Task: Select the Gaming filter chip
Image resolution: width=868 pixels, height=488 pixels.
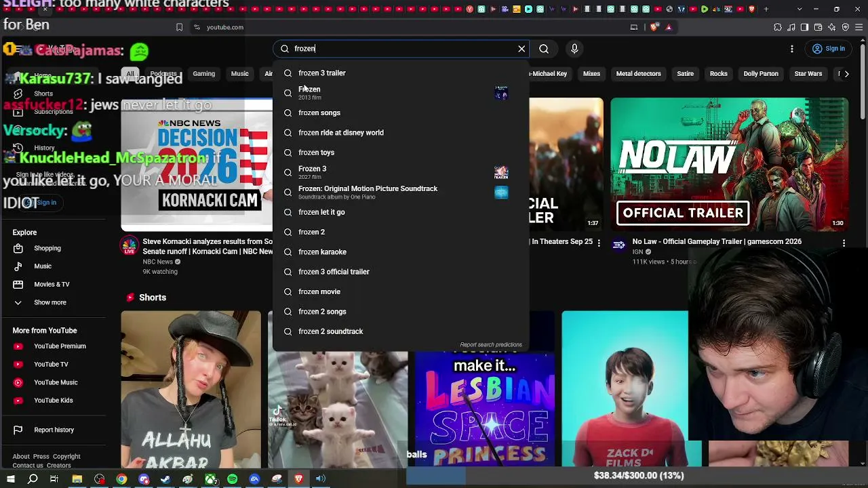Action: (203, 74)
